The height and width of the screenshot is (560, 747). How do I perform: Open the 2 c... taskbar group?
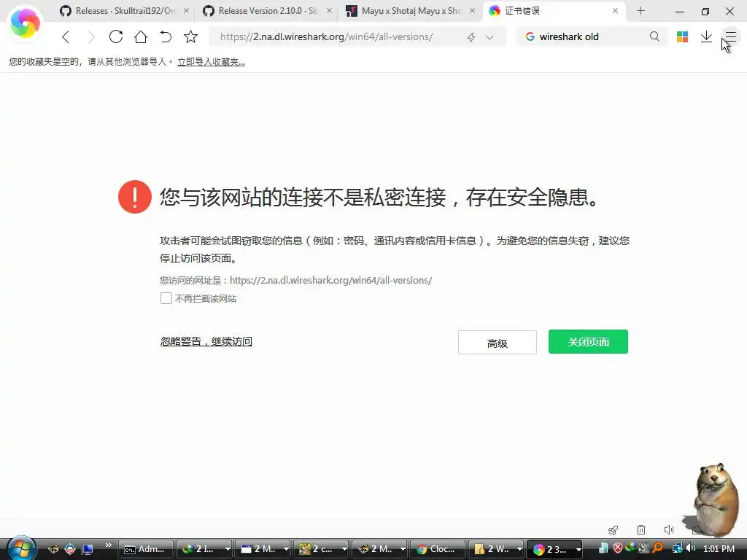[321, 549]
